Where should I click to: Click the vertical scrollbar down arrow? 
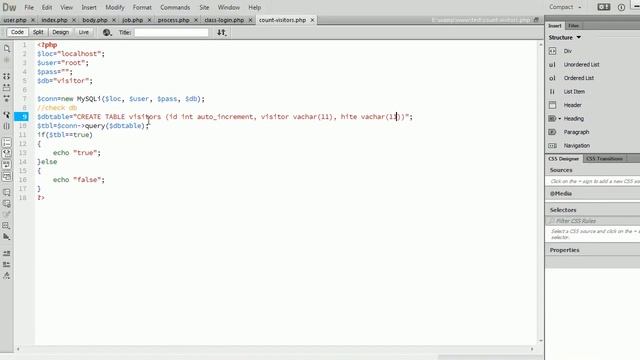coord(541,340)
